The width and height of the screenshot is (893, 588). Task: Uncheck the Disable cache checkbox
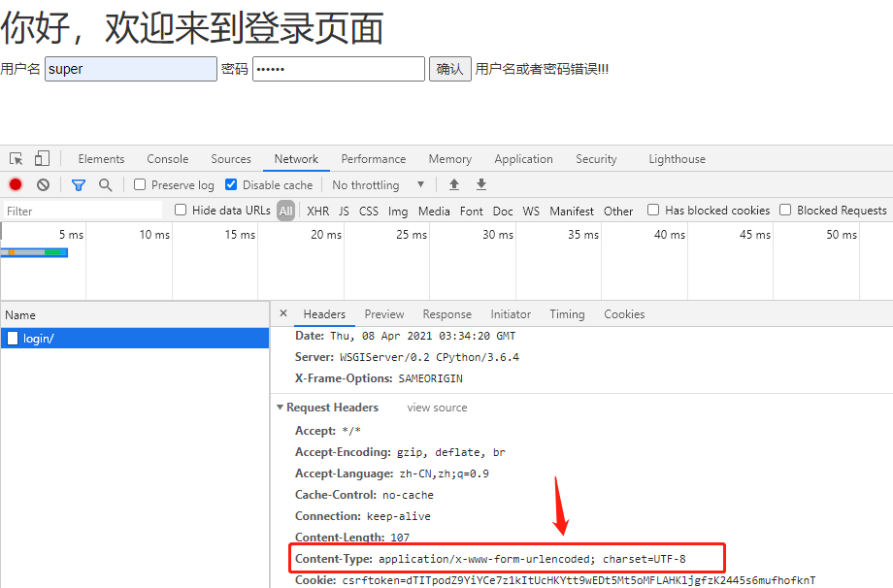coord(231,184)
